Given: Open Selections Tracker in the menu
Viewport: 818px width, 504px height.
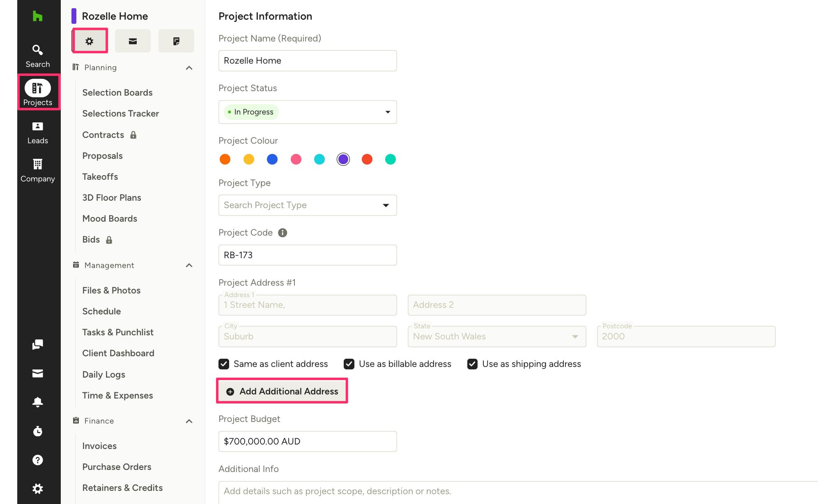Looking at the screenshot, I should 120,114.
